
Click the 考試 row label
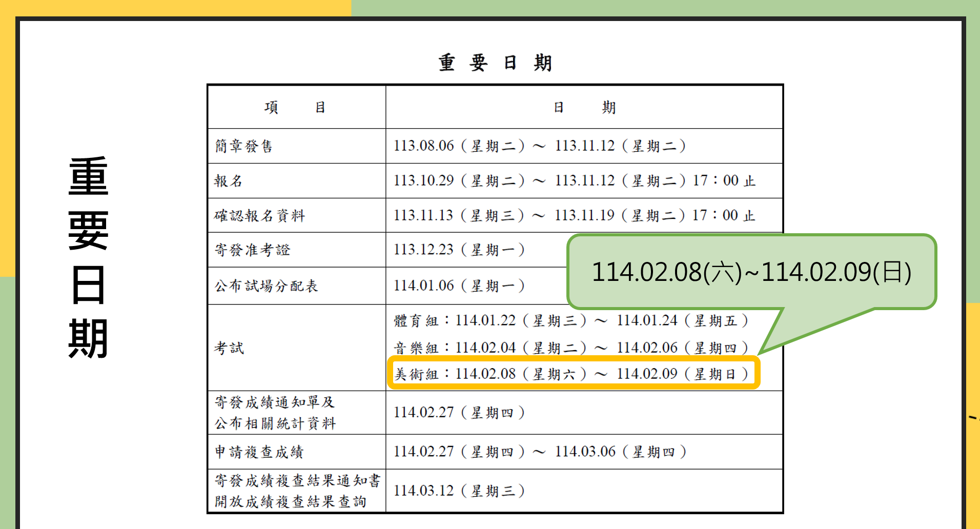[x=229, y=349]
